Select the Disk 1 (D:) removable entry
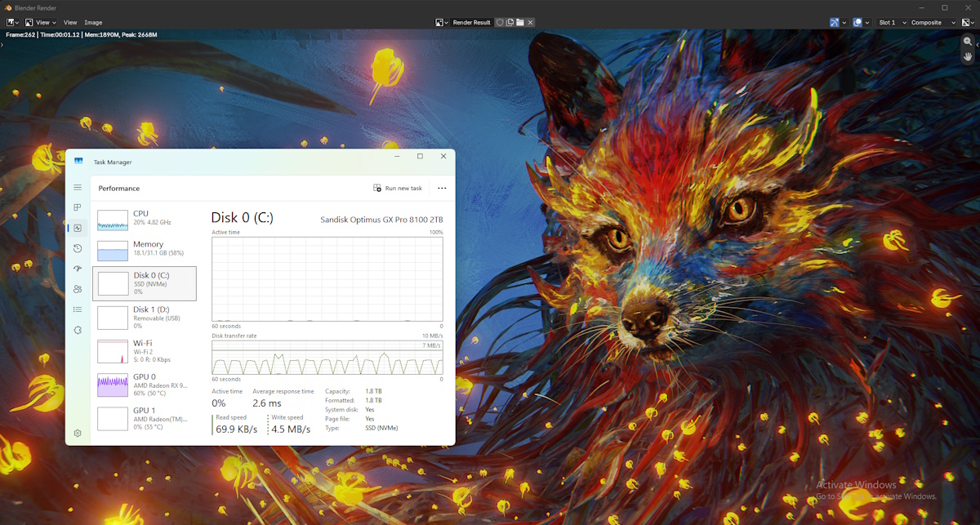The height and width of the screenshot is (525, 980). (145, 317)
